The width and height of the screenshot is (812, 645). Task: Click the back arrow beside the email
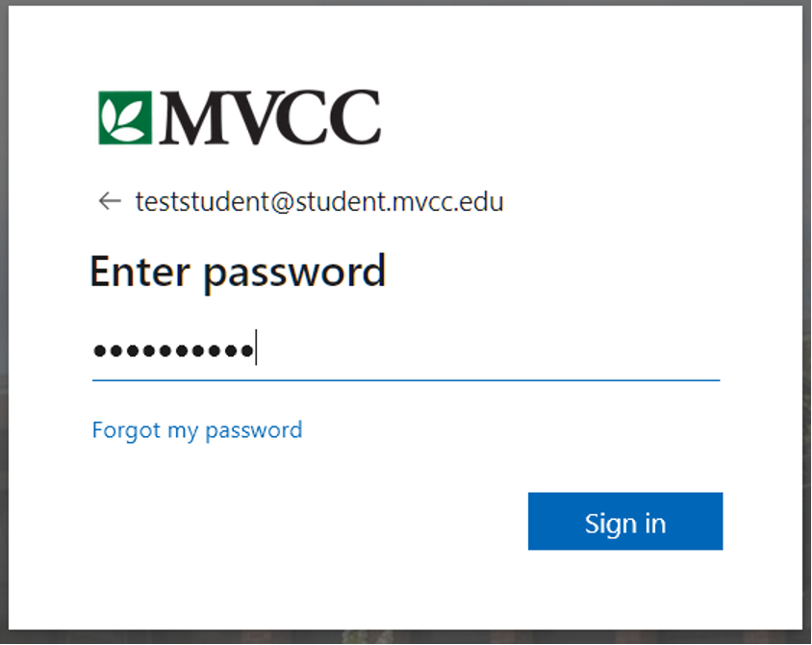point(110,201)
